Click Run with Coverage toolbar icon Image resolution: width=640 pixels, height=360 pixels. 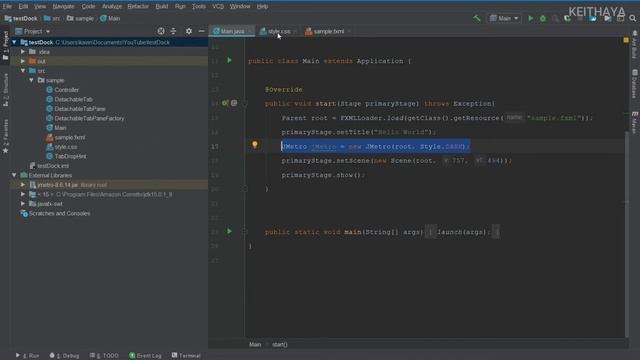[x=567, y=18]
